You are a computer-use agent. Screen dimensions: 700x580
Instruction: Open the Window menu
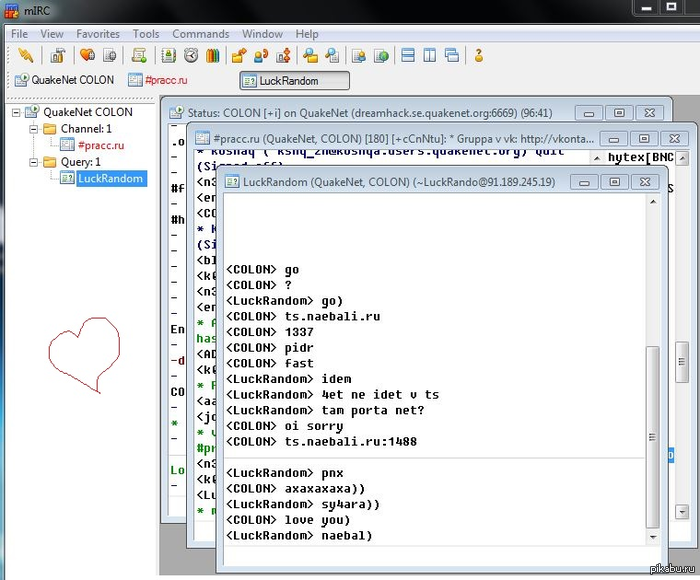point(262,34)
